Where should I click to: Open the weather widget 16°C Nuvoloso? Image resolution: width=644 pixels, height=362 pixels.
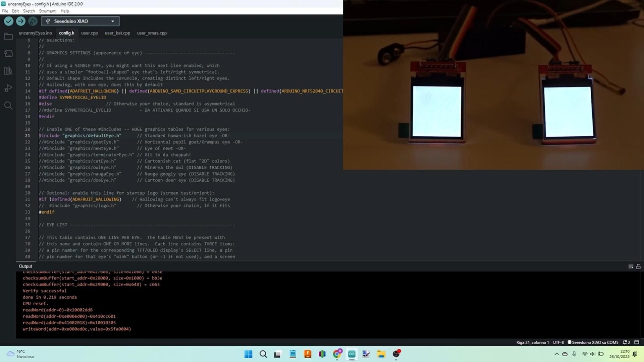pos(20,354)
